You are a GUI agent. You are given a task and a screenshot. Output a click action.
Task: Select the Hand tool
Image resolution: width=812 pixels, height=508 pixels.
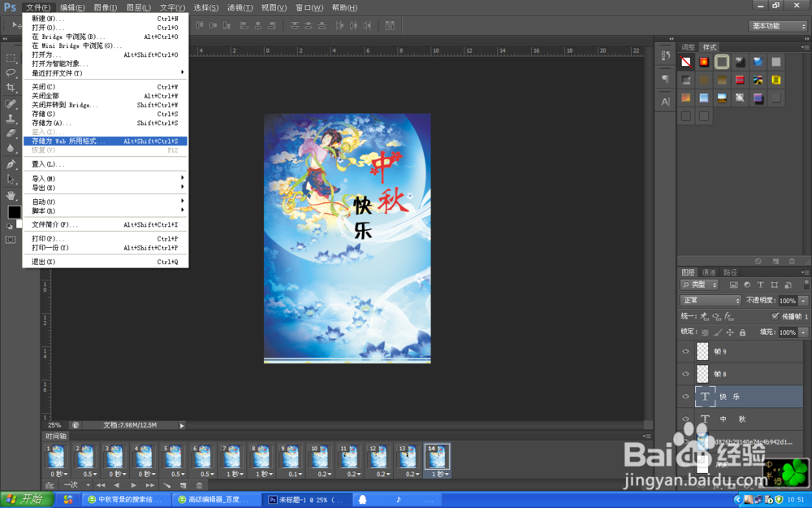pyautogui.click(x=11, y=195)
